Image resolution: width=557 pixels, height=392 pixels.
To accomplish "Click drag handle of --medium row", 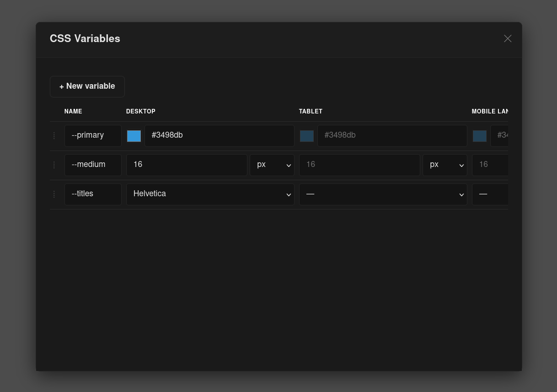I will click(x=54, y=165).
